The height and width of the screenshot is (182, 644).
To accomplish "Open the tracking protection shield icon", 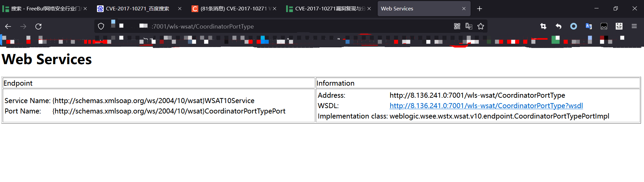I will (101, 26).
